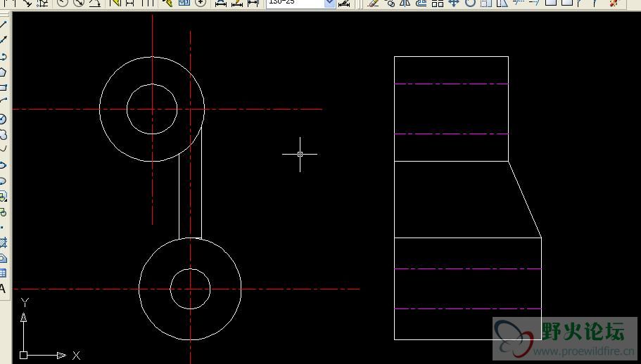
Task: Activate the Scale tool
Action: click(486, 4)
